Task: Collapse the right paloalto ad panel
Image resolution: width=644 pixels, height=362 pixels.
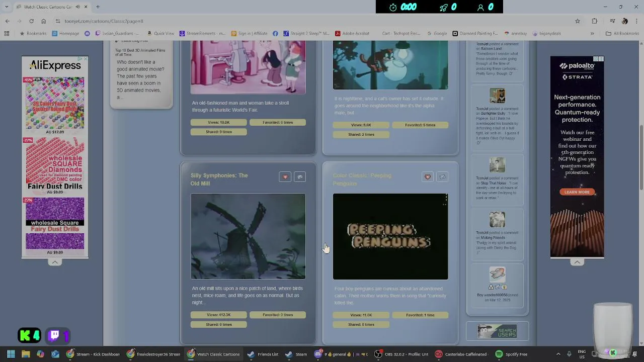Action: click(577, 262)
